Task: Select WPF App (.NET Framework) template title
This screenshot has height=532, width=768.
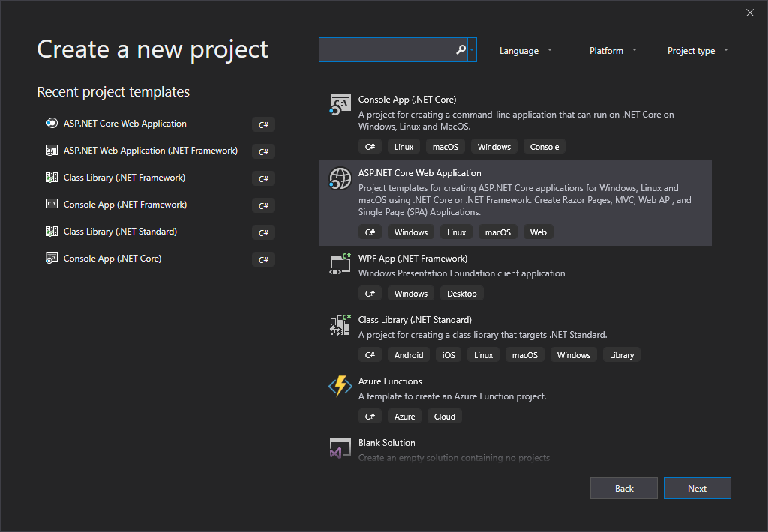Action: pyautogui.click(x=413, y=259)
